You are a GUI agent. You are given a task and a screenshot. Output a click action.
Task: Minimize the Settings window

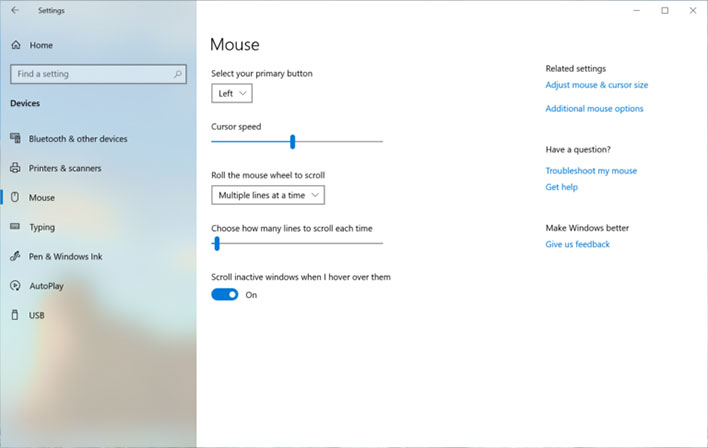click(637, 10)
